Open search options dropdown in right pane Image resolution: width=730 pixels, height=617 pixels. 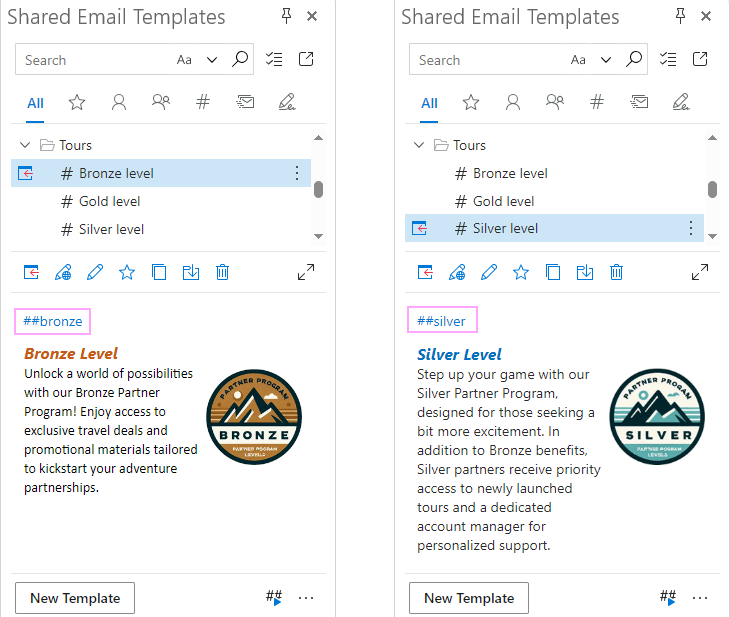606,60
